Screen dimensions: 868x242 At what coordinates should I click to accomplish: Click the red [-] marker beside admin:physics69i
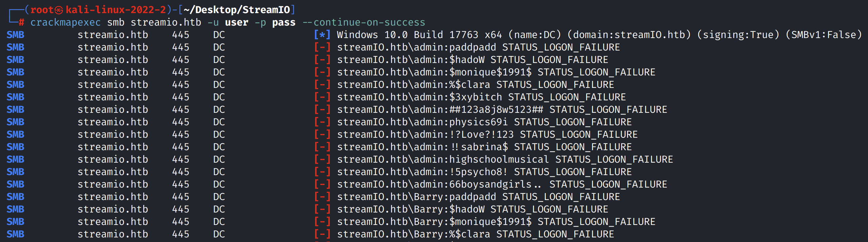pos(322,122)
